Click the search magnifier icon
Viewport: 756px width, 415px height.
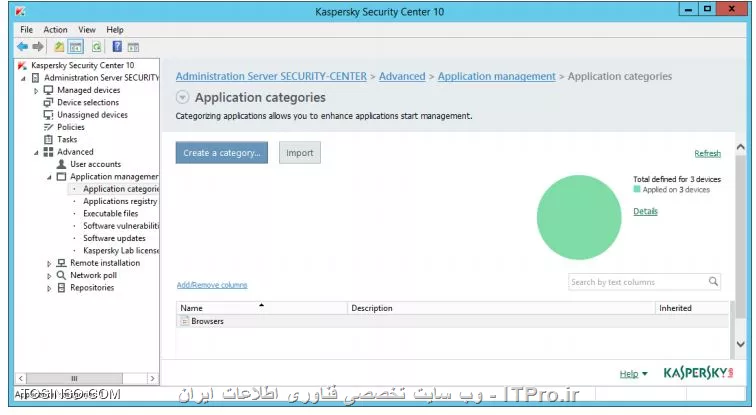(x=713, y=281)
